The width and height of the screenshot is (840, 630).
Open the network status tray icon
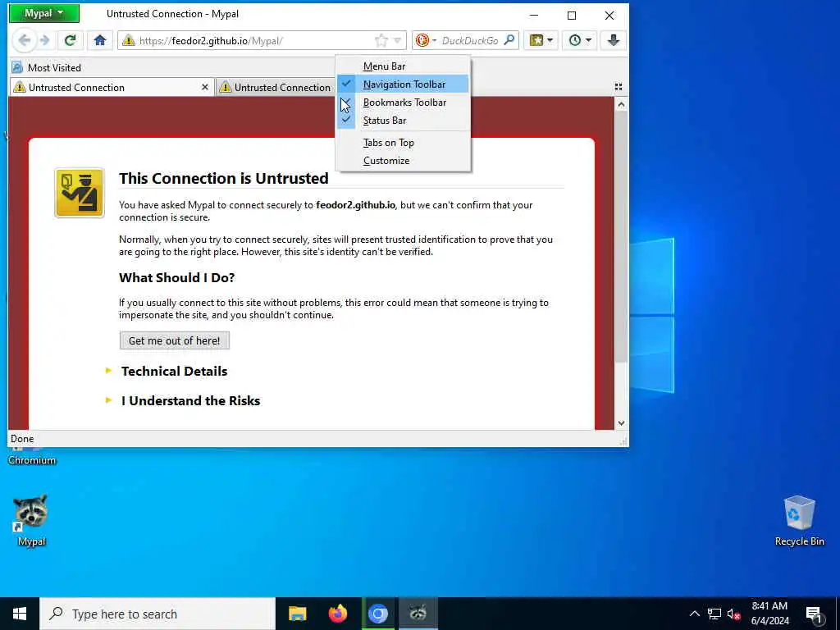(714, 614)
